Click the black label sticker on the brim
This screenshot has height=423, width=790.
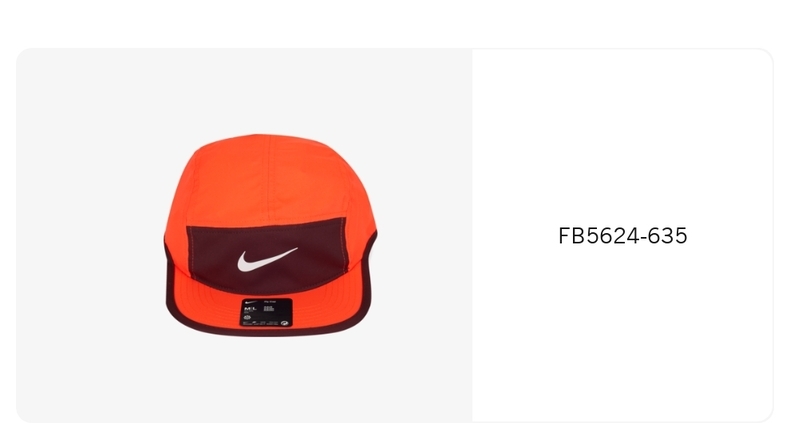[266, 313]
